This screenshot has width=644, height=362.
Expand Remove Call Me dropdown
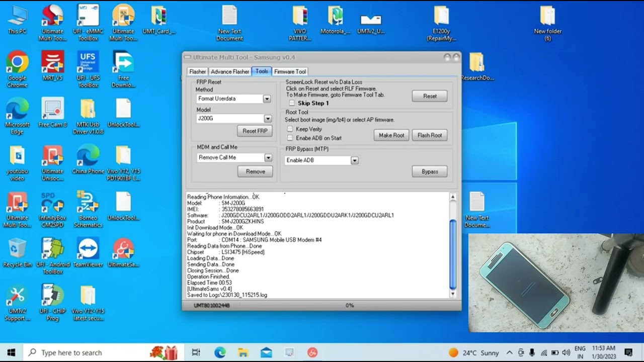click(268, 157)
